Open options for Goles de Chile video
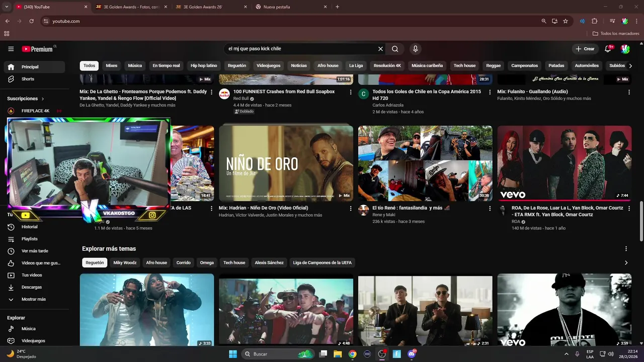 (x=490, y=92)
